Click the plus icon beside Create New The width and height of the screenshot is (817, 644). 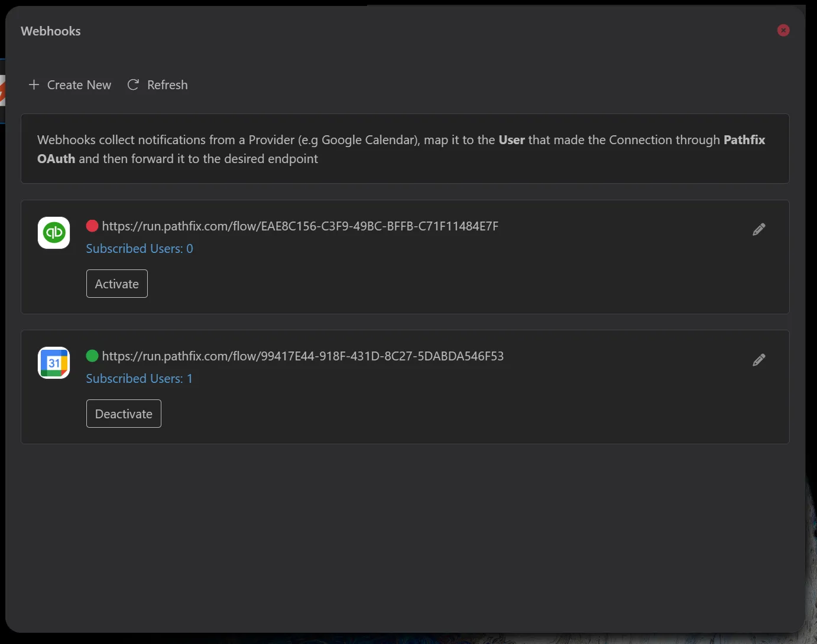tap(34, 85)
